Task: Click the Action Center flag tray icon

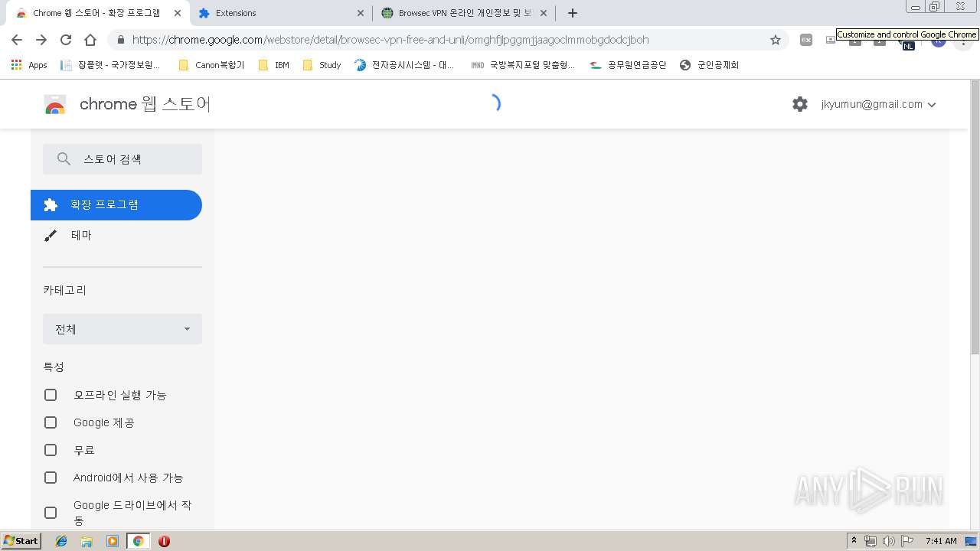Action: coord(907,541)
